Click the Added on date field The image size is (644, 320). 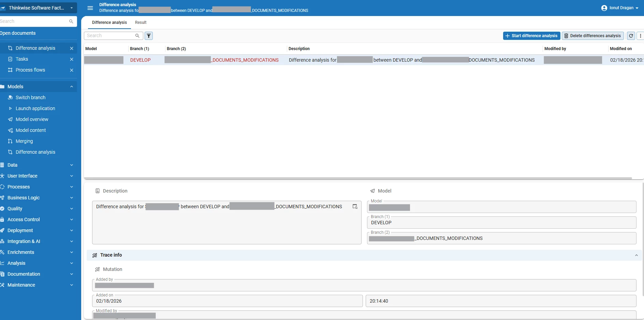point(227,301)
